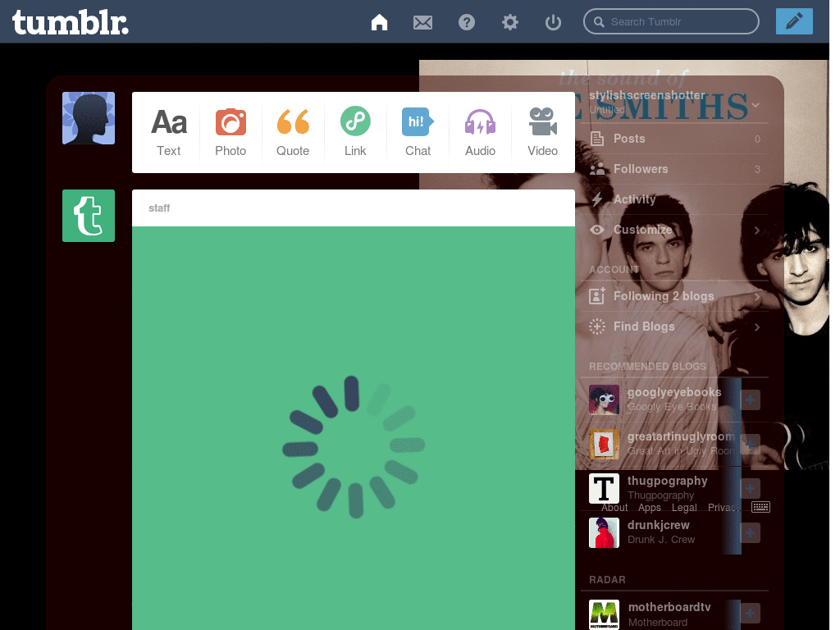This screenshot has width=840, height=630.
Task: Click the keyboard shortcuts icon
Action: (x=760, y=507)
